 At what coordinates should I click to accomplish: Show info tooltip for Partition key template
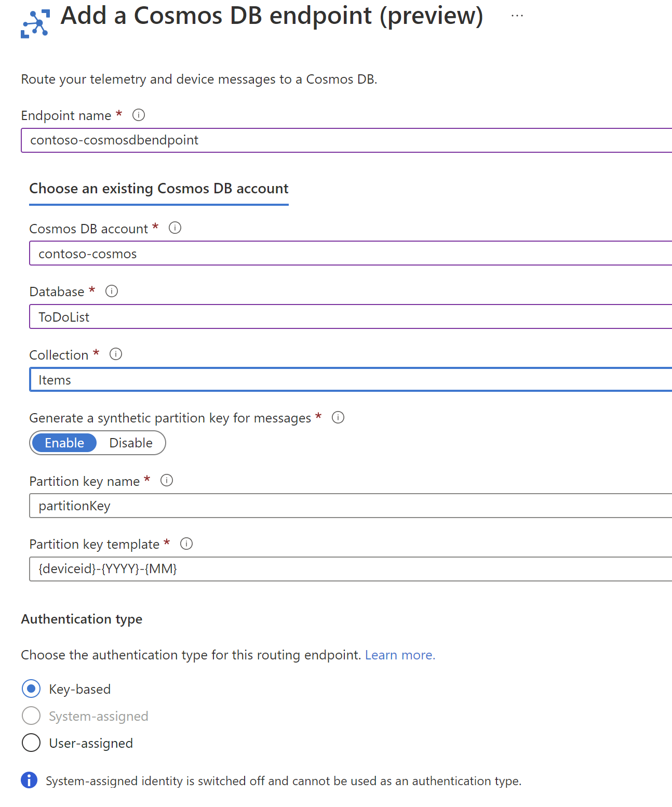tap(186, 544)
